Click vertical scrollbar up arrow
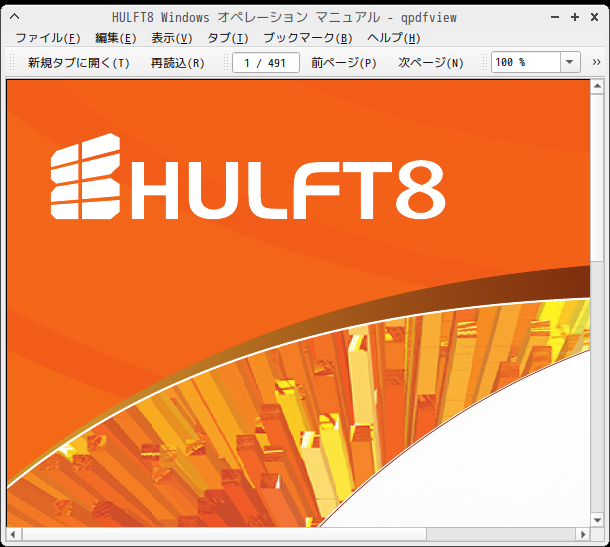This screenshot has height=547, width=610. (x=597, y=86)
